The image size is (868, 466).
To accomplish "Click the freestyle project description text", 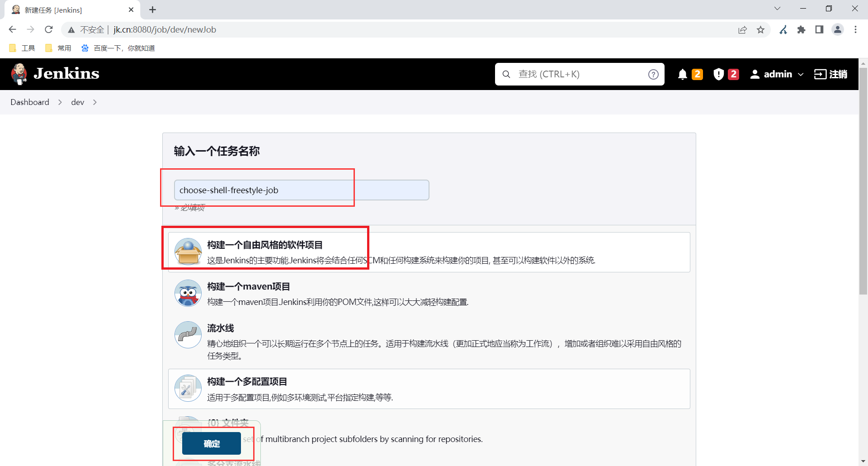I will pos(401,260).
